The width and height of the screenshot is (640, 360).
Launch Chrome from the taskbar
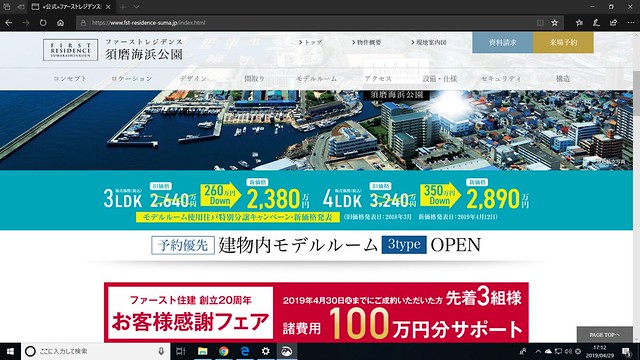(x=223, y=351)
